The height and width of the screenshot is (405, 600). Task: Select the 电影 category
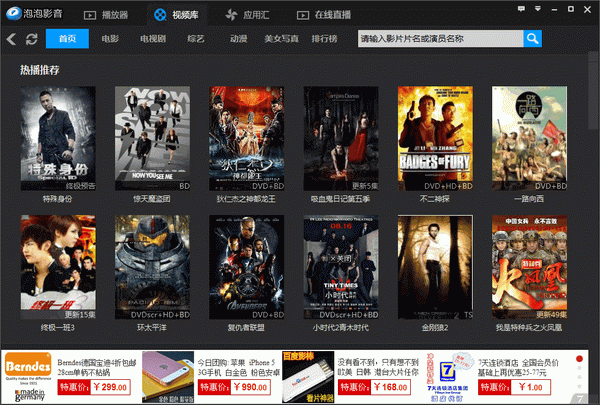110,39
